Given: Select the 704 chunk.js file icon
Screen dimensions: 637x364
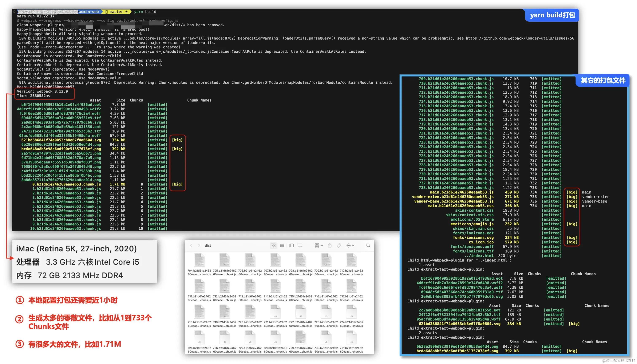Looking at the screenshot, I should point(199,260).
